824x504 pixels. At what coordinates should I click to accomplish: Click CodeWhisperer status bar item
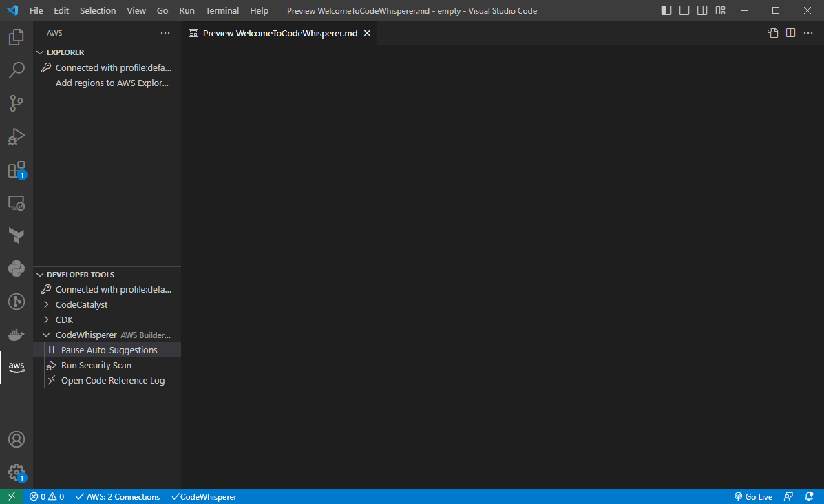pyautogui.click(x=204, y=496)
